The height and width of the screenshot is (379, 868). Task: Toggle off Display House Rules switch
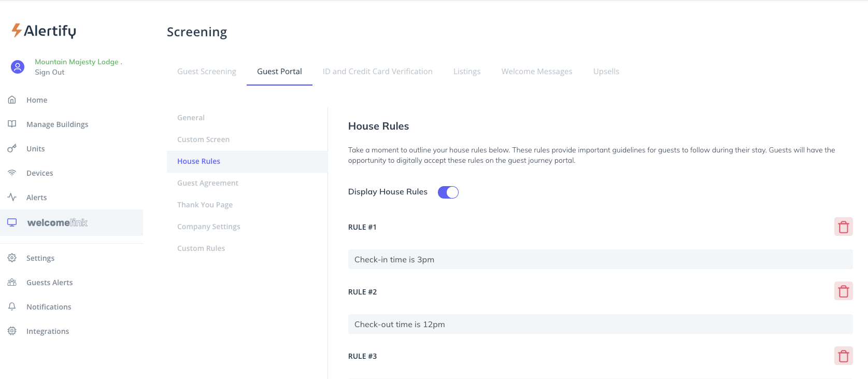pos(448,192)
